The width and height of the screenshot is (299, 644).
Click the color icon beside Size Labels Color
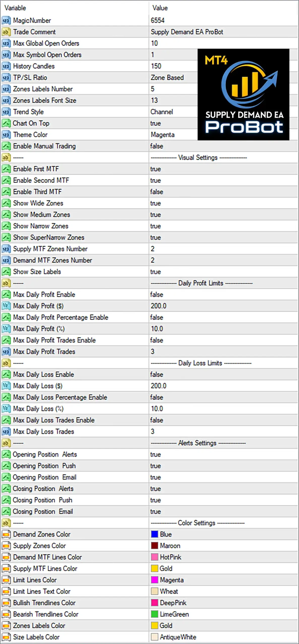6,637
